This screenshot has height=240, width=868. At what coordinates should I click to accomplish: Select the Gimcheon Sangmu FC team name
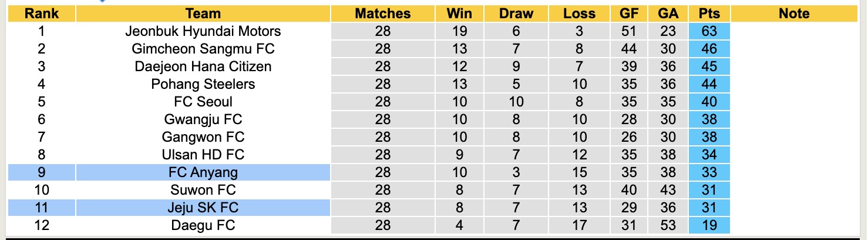(203, 49)
